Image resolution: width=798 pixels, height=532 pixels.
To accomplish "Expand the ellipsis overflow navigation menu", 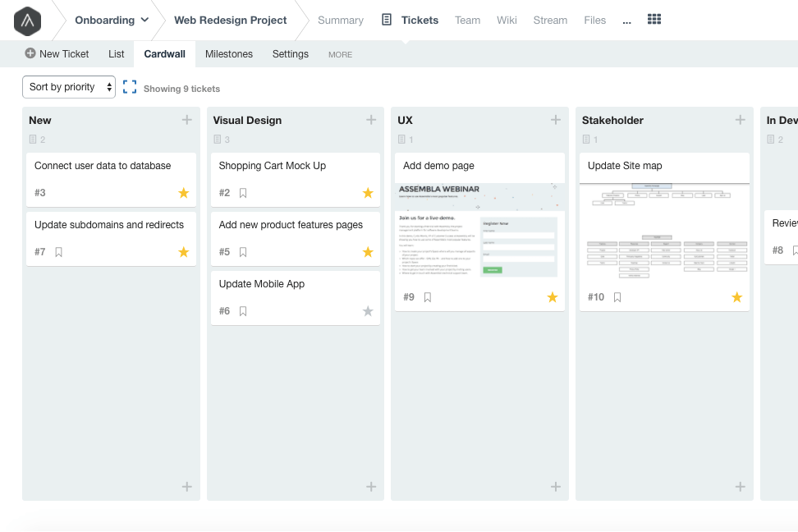I will [627, 21].
